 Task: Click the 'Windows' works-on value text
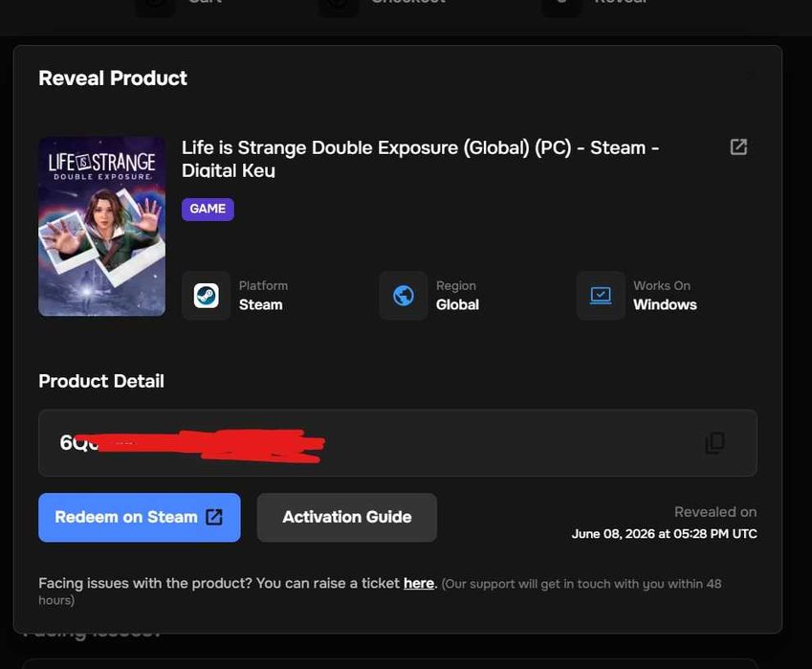coord(665,304)
